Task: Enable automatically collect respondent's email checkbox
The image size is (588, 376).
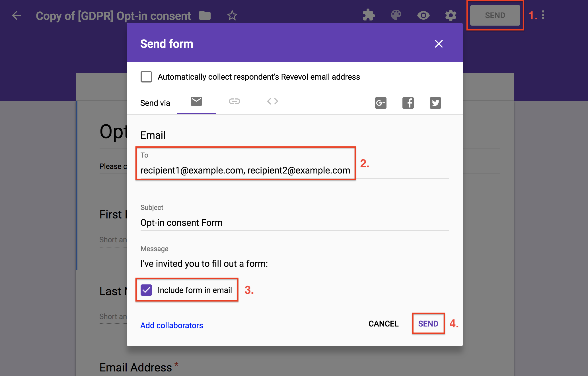Action: click(x=146, y=77)
